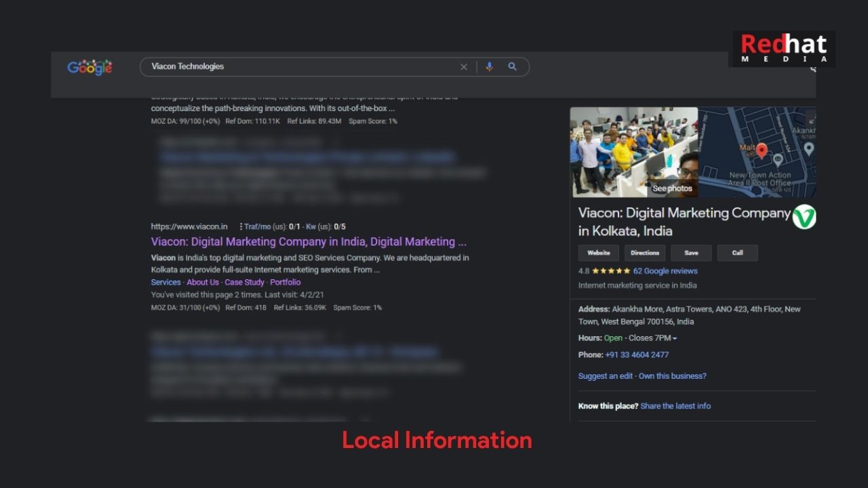
Task: Click the Address label in knowledge panel
Action: pos(594,309)
